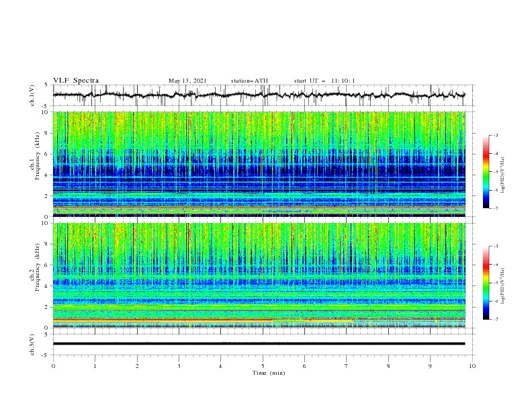
Task: Click the "-5" voltage tick of ch.1(V) axis
Action: (x=46, y=106)
